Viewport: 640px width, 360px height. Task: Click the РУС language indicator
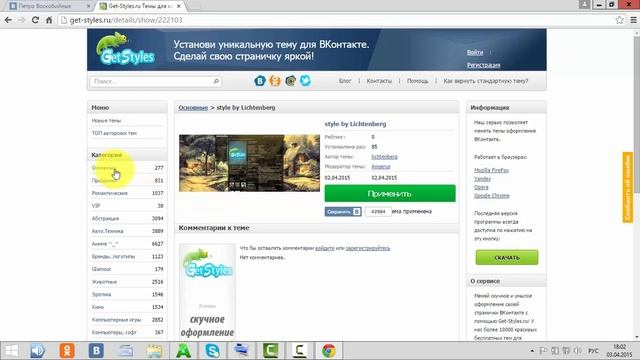pos(593,351)
